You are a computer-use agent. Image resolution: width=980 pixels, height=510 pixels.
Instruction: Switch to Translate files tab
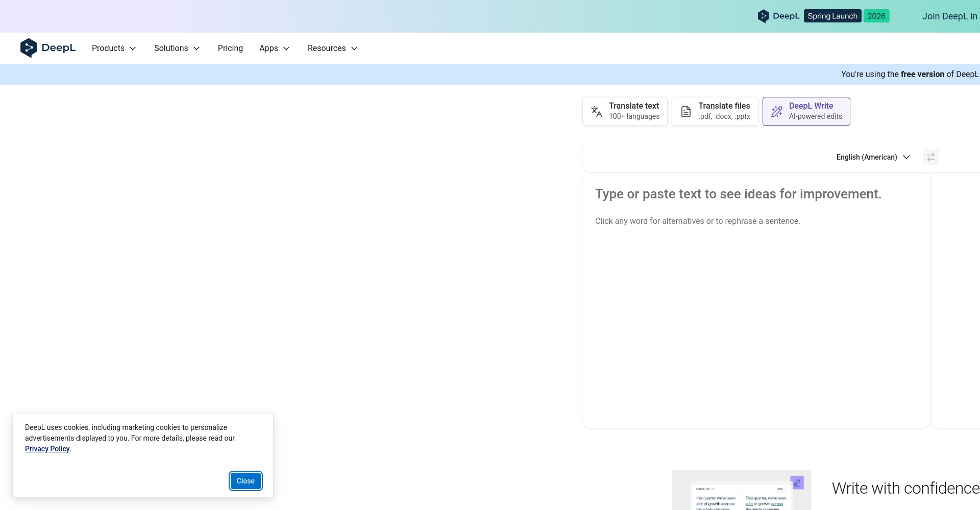click(715, 111)
